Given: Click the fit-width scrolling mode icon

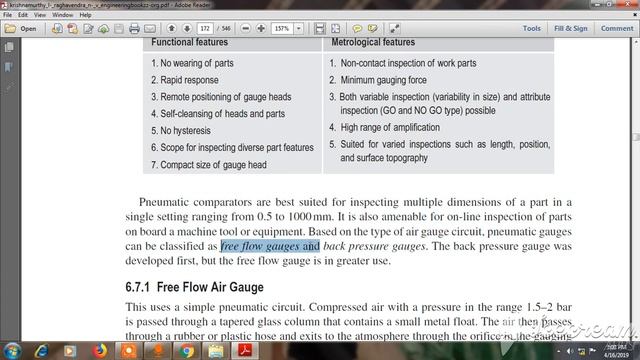Looking at the screenshot, I should click(320, 29).
